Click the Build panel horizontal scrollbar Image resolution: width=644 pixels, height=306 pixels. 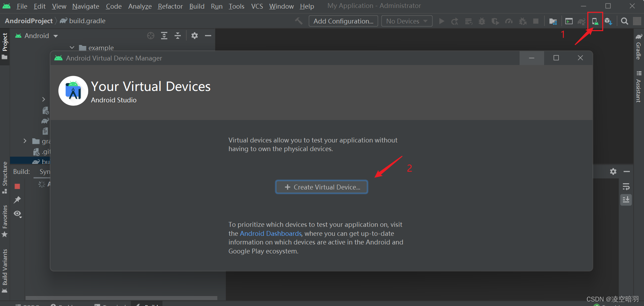pyautogui.click(x=121, y=298)
